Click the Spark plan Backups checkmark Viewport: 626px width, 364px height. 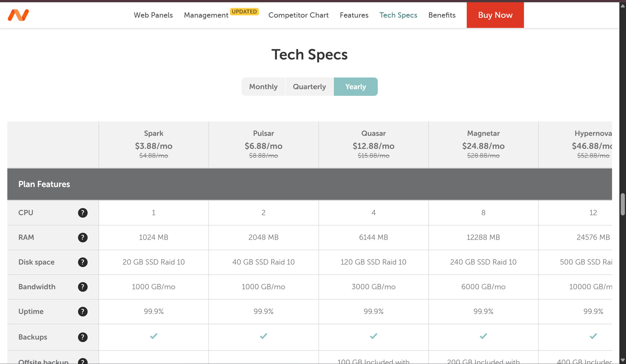pyautogui.click(x=154, y=336)
